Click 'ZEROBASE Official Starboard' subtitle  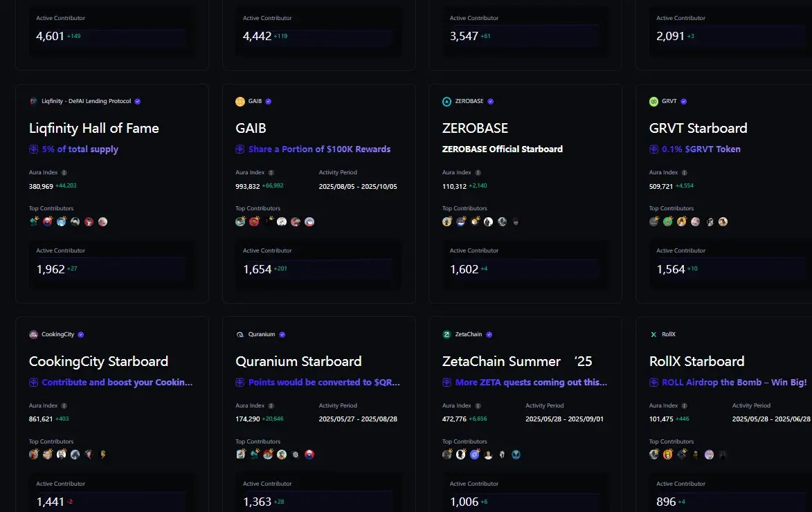(503, 149)
